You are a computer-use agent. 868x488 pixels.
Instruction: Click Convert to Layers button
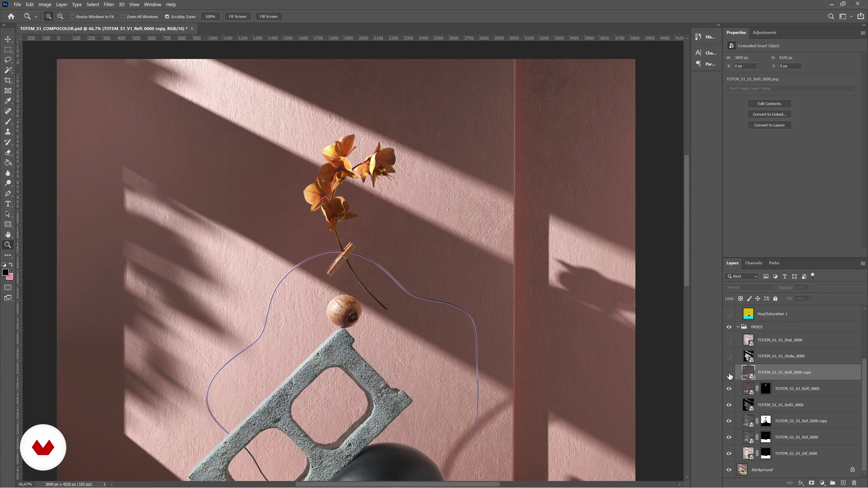pyautogui.click(x=769, y=125)
